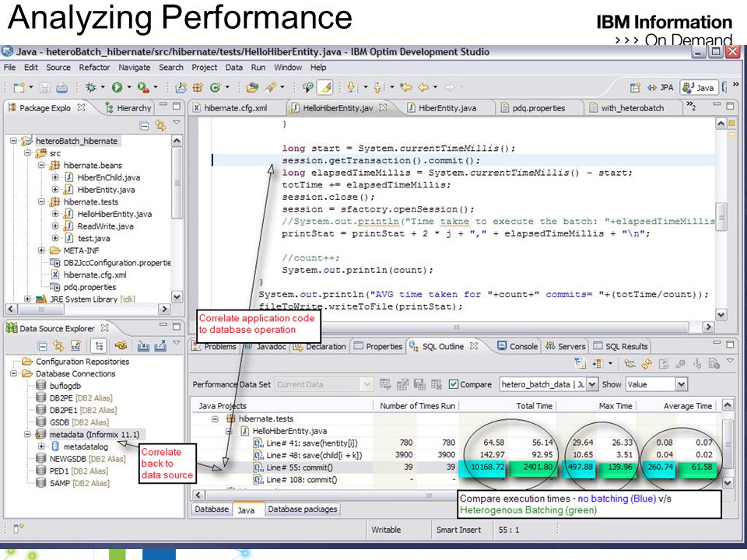Click the Next Annotation down-arrow icon
The image size is (747, 560).
coord(352,87)
